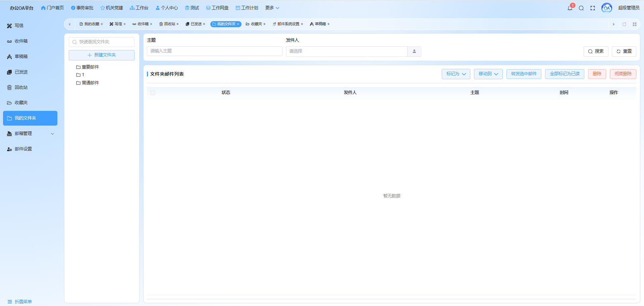644x306 pixels.
Task: Collapse the menu via 折叠菜单
Action: click(19, 302)
